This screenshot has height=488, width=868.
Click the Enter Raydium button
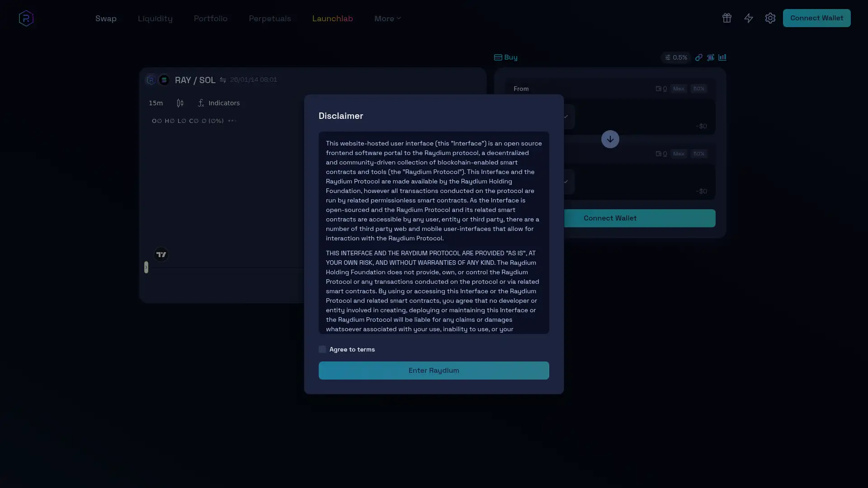434,370
